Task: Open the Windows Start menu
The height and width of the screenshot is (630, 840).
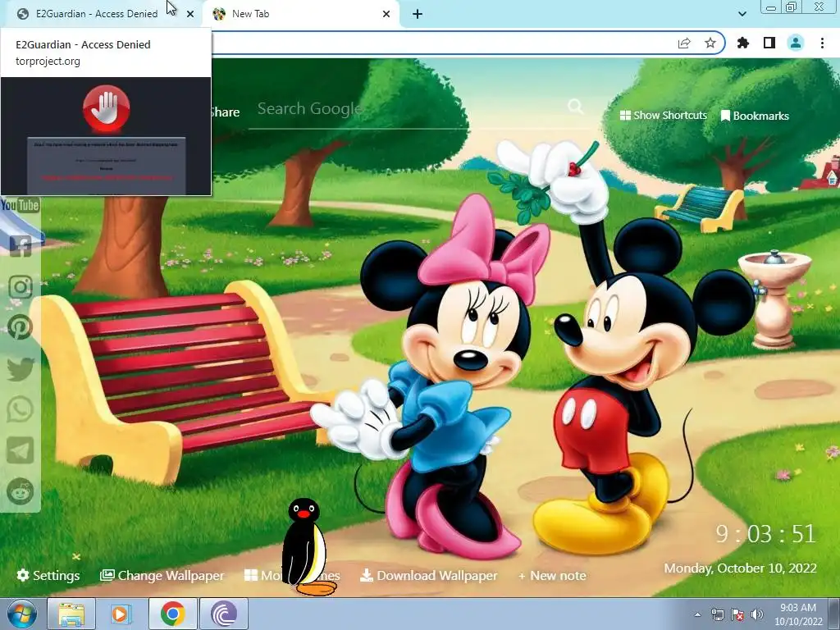Action: (x=21, y=614)
